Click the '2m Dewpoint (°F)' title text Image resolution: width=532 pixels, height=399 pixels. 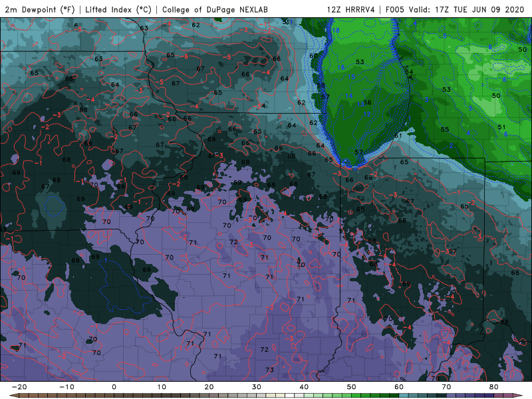(x=40, y=9)
